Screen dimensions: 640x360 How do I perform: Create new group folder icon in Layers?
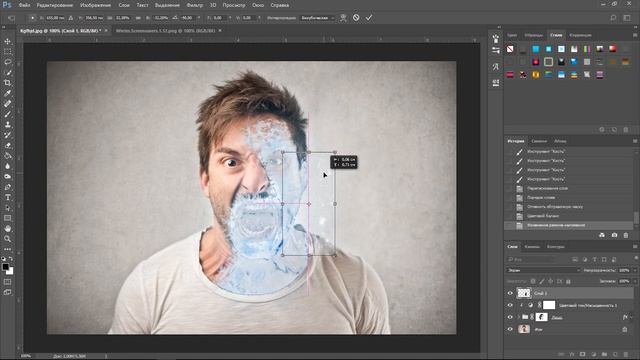click(x=604, y=354)
